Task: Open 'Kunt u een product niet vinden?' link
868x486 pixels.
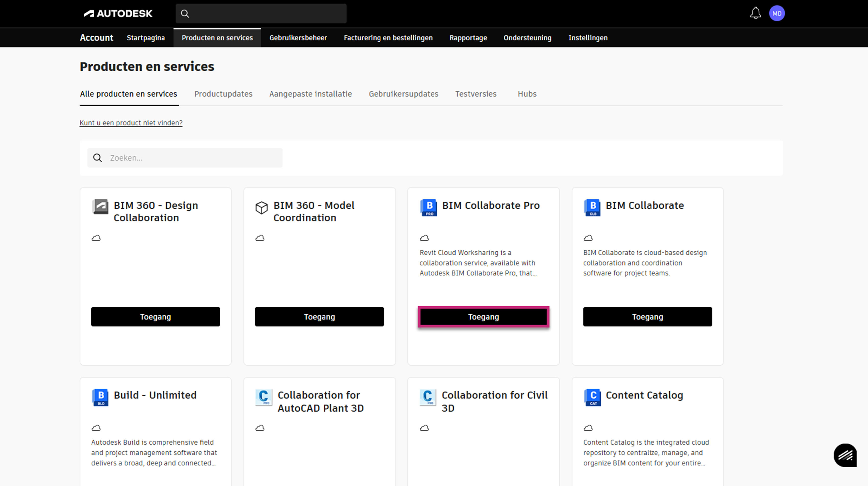Action: tap(131, 123)
